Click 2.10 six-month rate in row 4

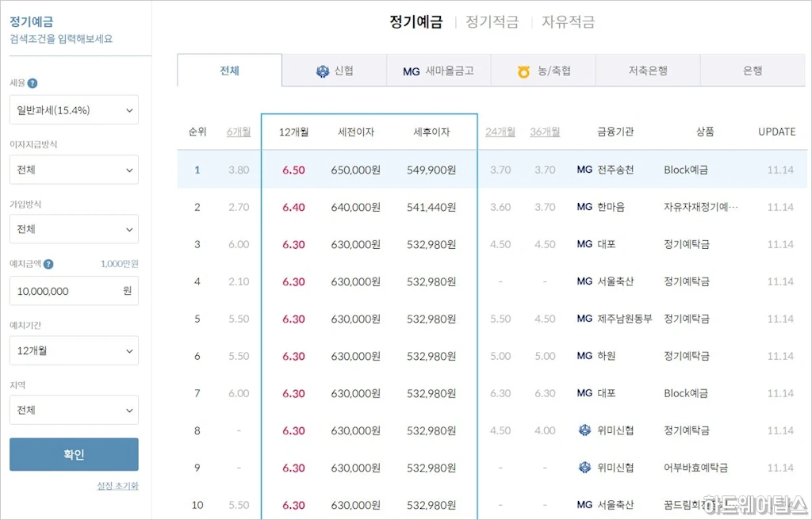tap(239, 281)
